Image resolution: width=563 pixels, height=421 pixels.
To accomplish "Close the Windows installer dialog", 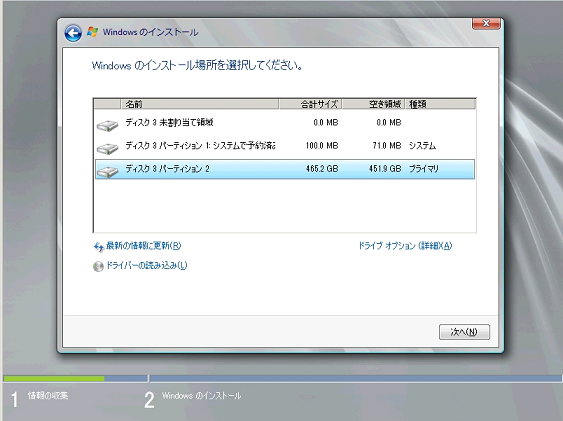I will point(486,23).
